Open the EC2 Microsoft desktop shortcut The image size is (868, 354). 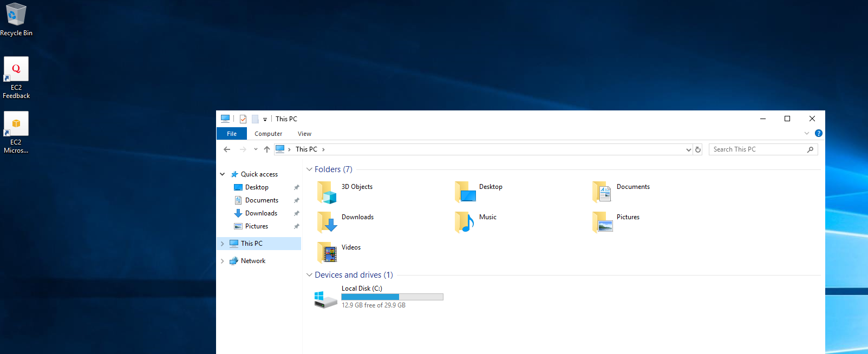16,133
